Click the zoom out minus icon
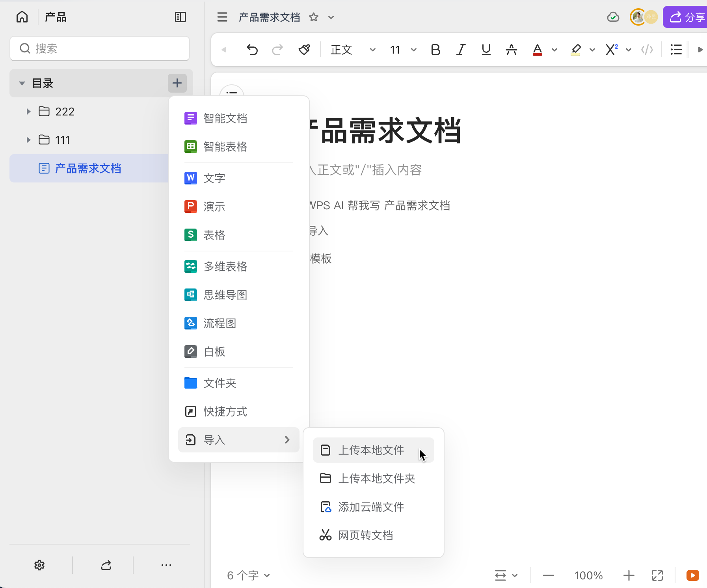The width and height of the screenshot is (707, 588). click(x=549, y=575)
